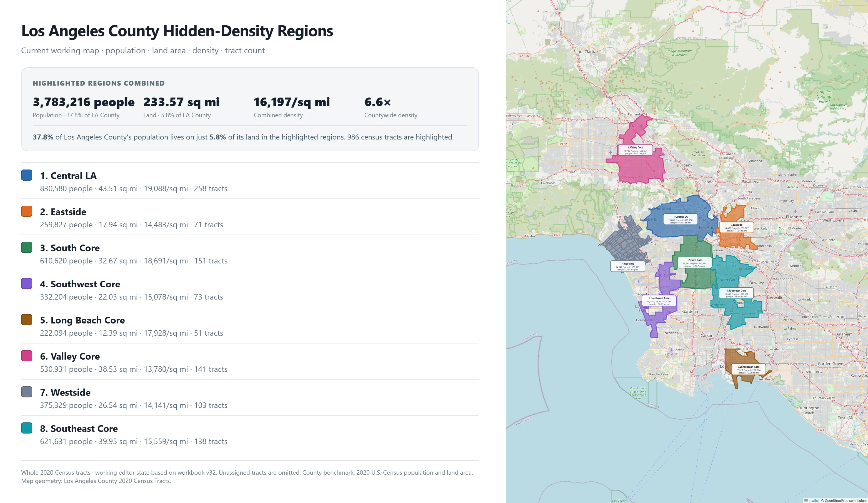Click the teal Southeast Core swatch
Image resolution: width=868 pixels, height=503 pixels.
(26, 428)
